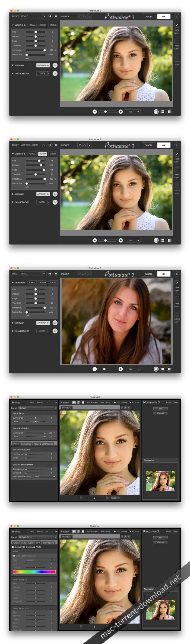The image size is (190, 644).
Task: Undo in the Smoothing: Medium Portraiture window
Action: [x=80, y=145]
